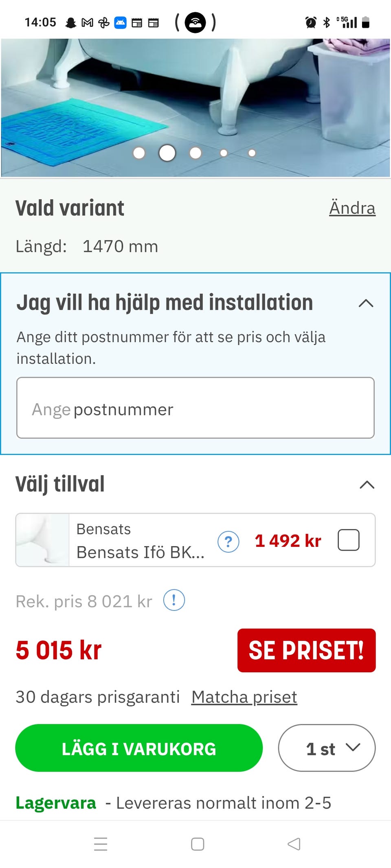Tap the Ändra link for variant

[x=352, y=208]
